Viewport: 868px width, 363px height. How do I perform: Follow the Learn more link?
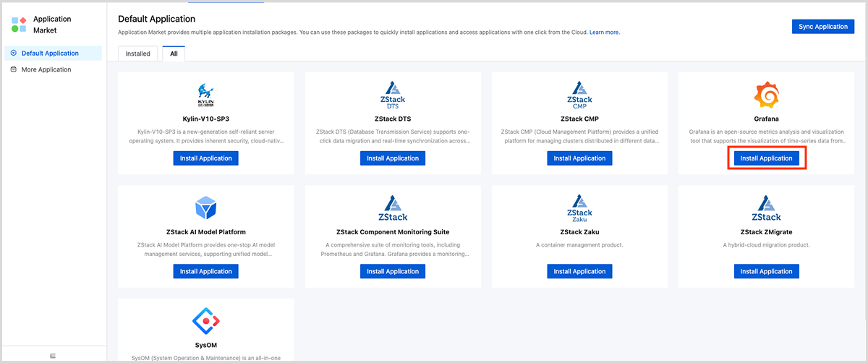coord(604,33)
